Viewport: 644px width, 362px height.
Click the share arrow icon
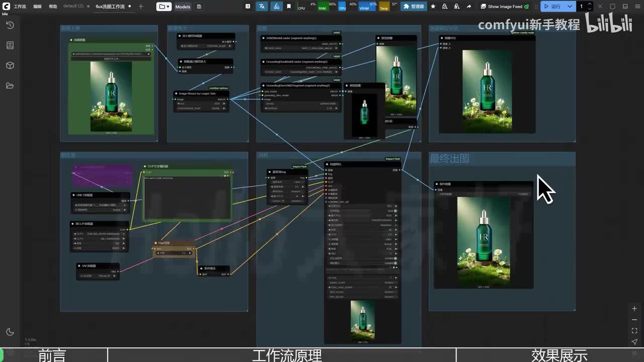pos(468,7)
